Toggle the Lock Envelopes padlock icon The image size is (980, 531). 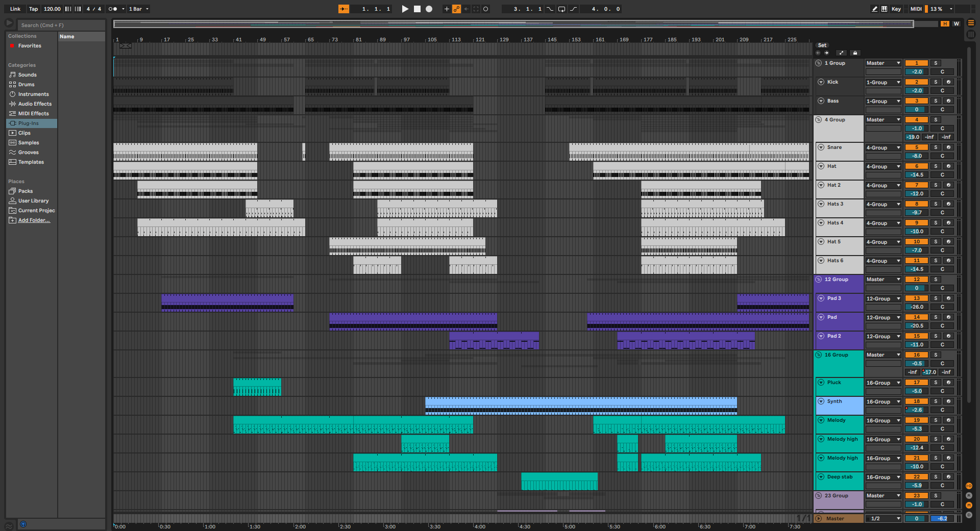click(x=855, y=53)
